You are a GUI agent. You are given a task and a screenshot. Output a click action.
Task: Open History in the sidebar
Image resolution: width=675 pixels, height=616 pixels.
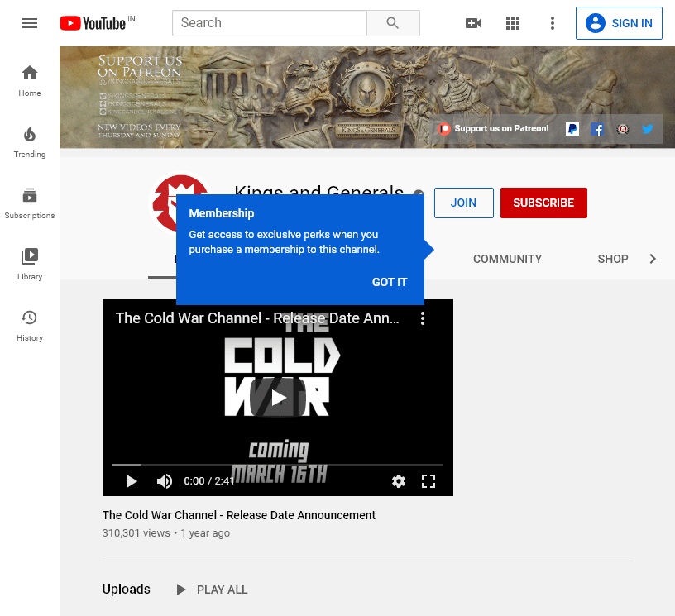pos(30,326)
